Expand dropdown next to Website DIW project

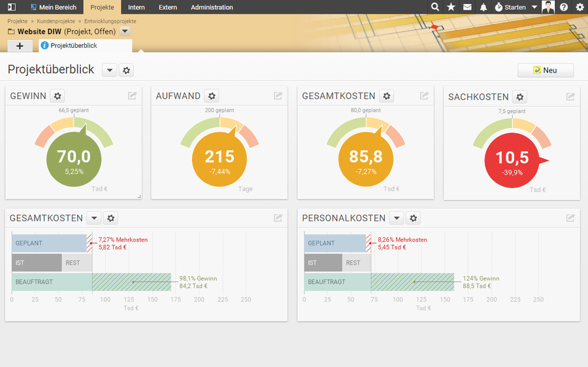(125, 31)
